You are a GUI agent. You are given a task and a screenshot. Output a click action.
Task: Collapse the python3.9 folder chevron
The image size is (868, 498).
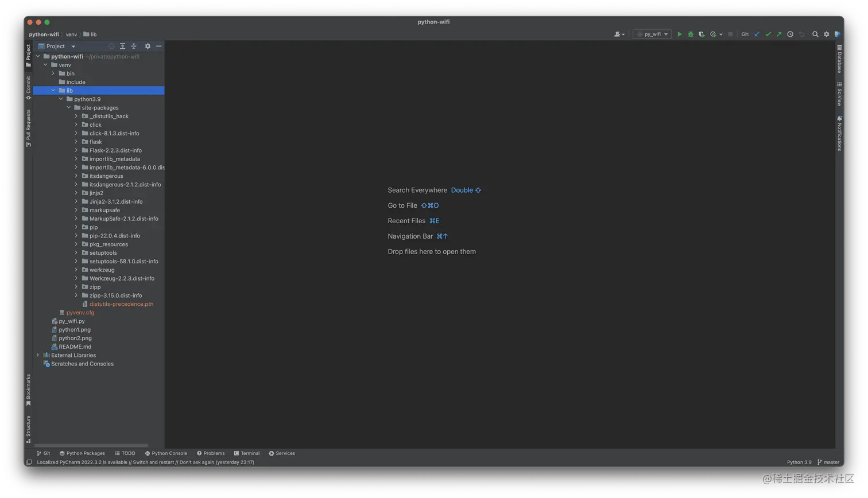[x=61, y=99]
